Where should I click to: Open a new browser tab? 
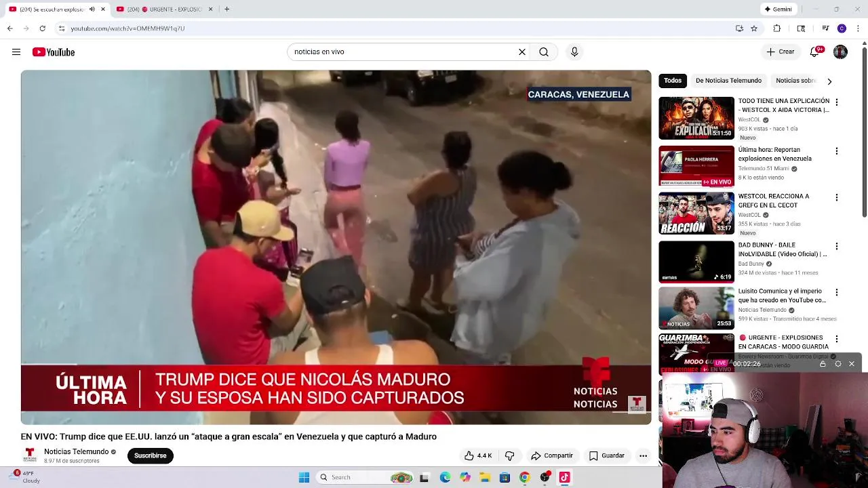coord(226,9)
